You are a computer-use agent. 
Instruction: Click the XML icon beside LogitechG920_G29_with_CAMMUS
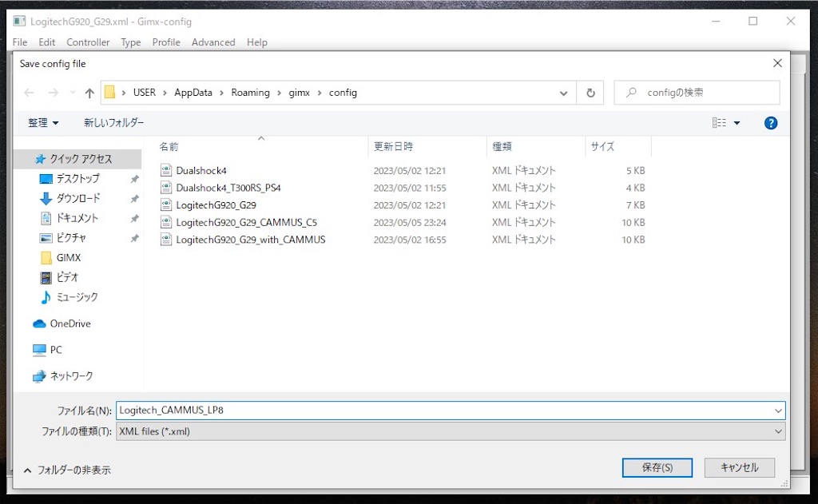click(166, 239)
